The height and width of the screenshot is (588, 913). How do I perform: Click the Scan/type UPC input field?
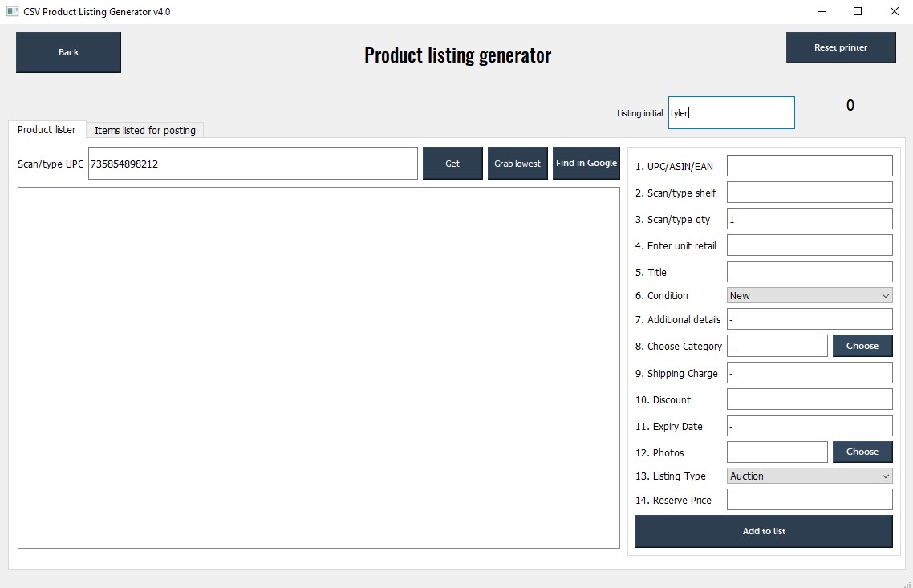point(253,163)
